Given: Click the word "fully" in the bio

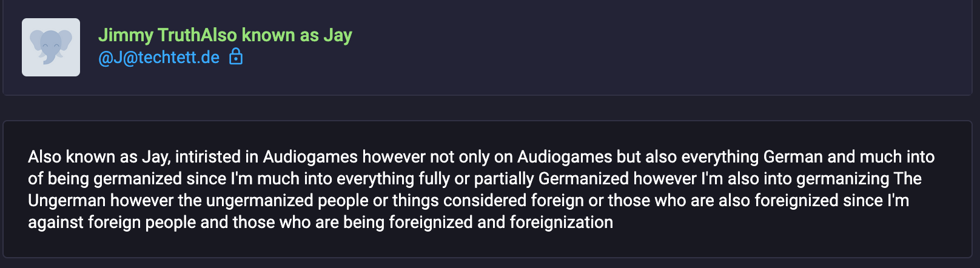Looking at the screenshot, I should pyautogui.click(x=435, y=179).
